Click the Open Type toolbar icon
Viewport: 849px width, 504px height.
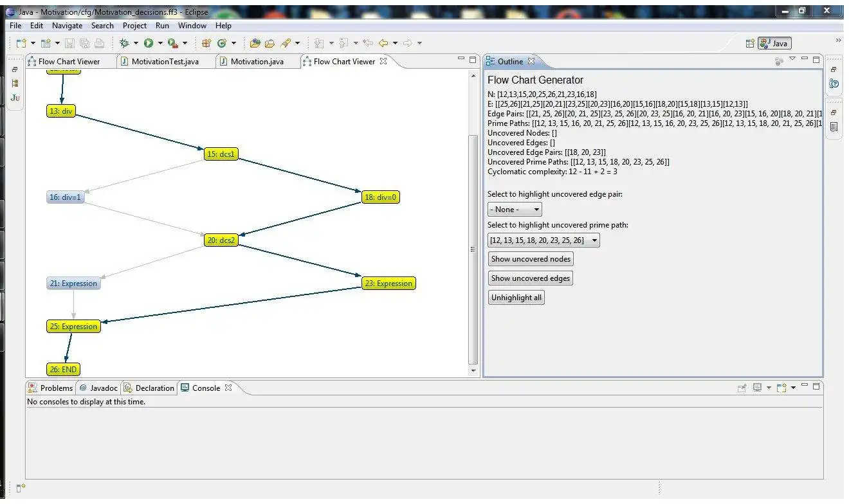click(255, 43)
